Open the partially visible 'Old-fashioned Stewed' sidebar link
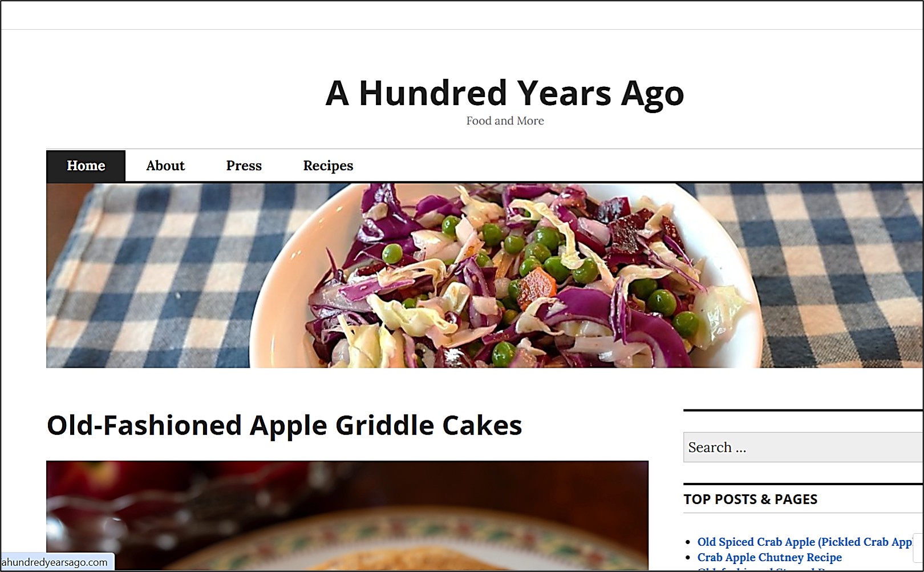 point(764,570)
